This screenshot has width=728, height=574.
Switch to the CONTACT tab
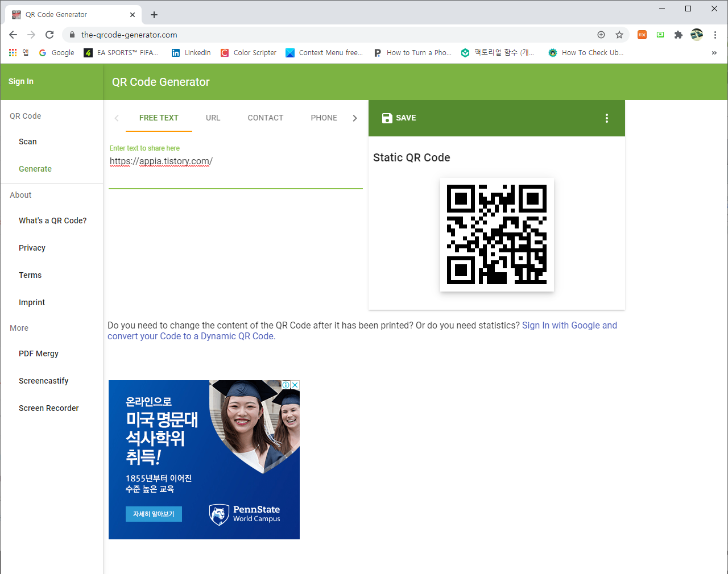coord(266,118)
